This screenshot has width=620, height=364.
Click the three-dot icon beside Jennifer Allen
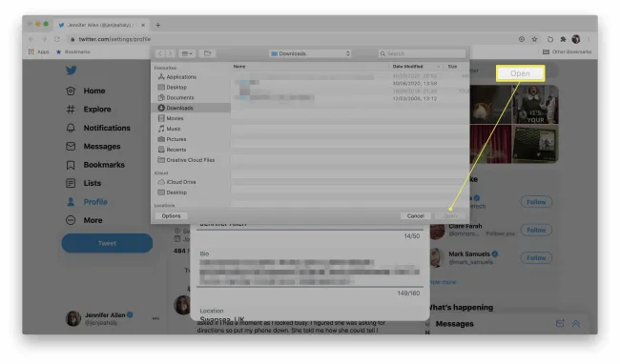click(155, 318)
